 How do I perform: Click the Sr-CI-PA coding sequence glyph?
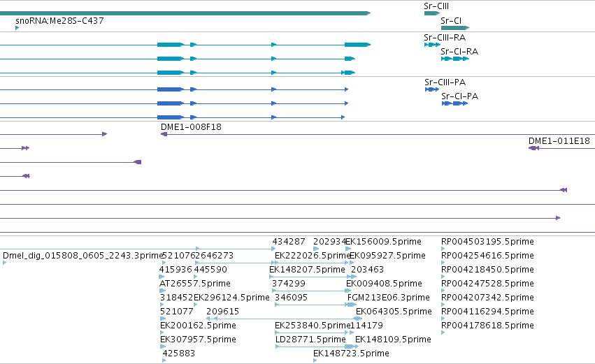pos(454,103)
